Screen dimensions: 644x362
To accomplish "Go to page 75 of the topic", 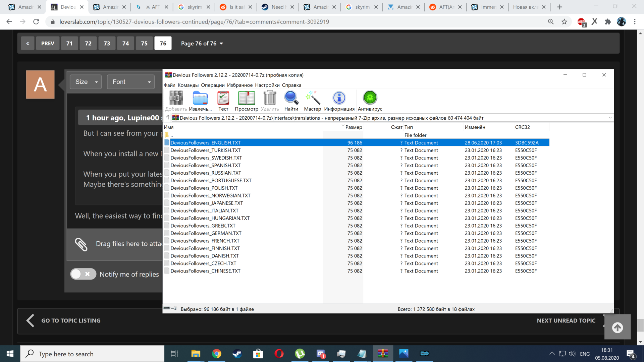I will [144, 43].
